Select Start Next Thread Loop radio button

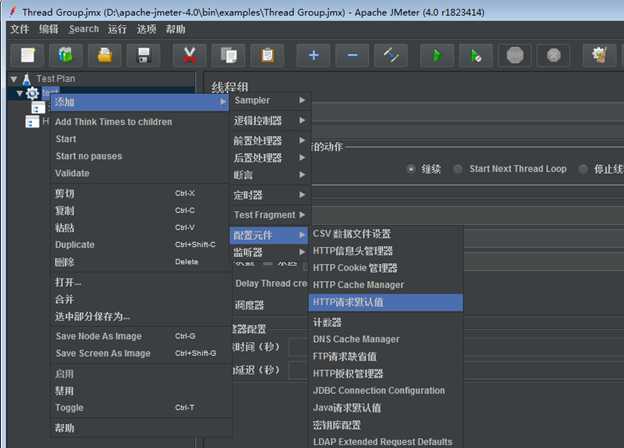pyautogui.click(x=458, y=169)
